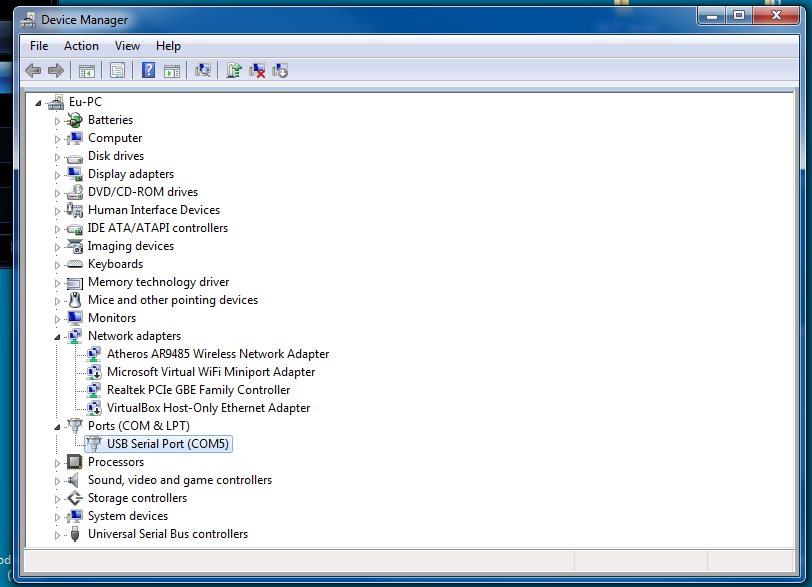Click the Display adapters icon
This screenshot has width=812, height=587.
tap(75, 174)
